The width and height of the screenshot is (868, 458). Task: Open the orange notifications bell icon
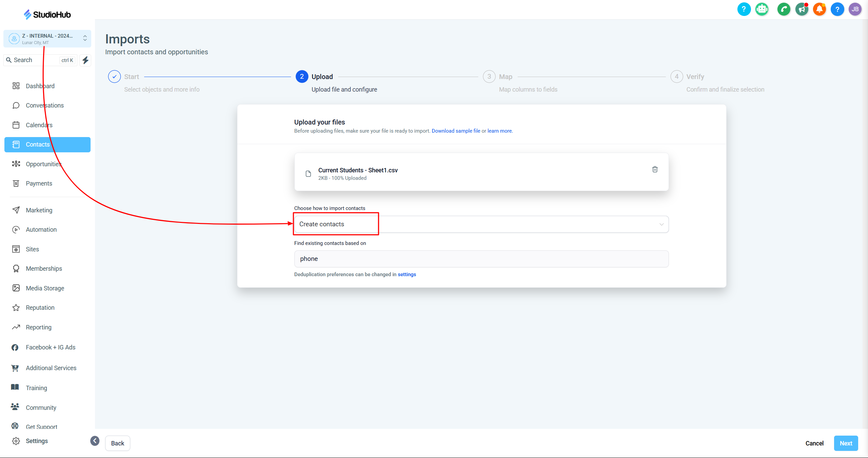(819, 9)
